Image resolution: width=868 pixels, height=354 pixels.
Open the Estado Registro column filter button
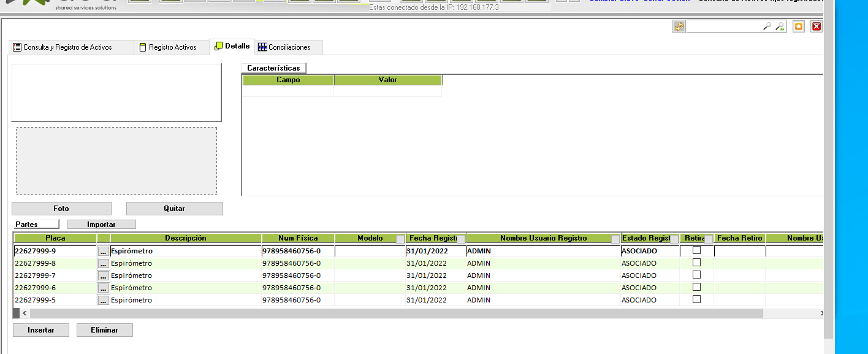pyautogui.click(x=674, y=239)
